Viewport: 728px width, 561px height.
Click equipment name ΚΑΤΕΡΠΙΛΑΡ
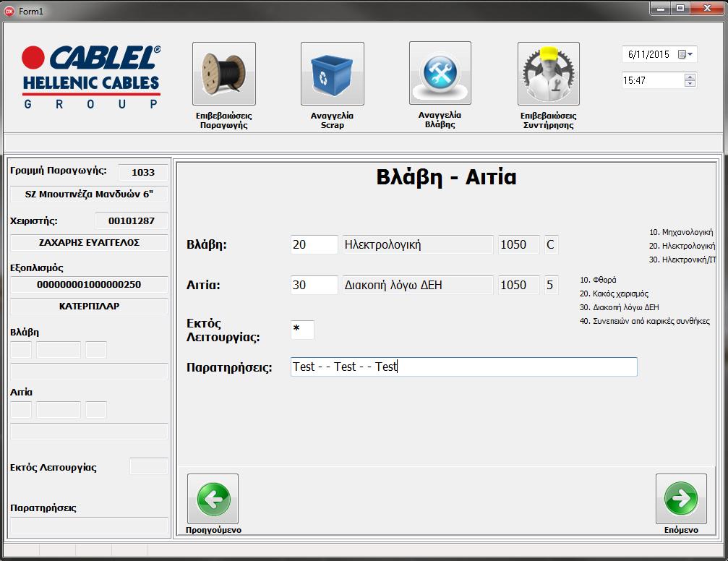tap(89, 307)
